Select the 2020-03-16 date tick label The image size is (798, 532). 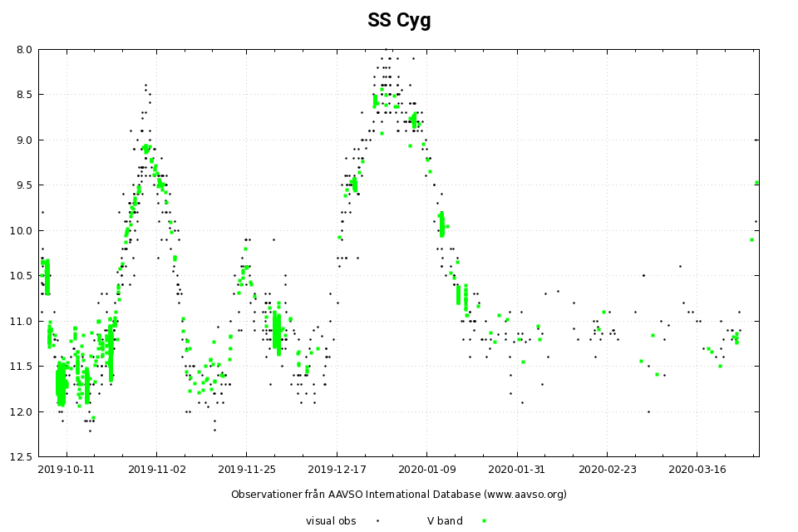coord(696,469)
